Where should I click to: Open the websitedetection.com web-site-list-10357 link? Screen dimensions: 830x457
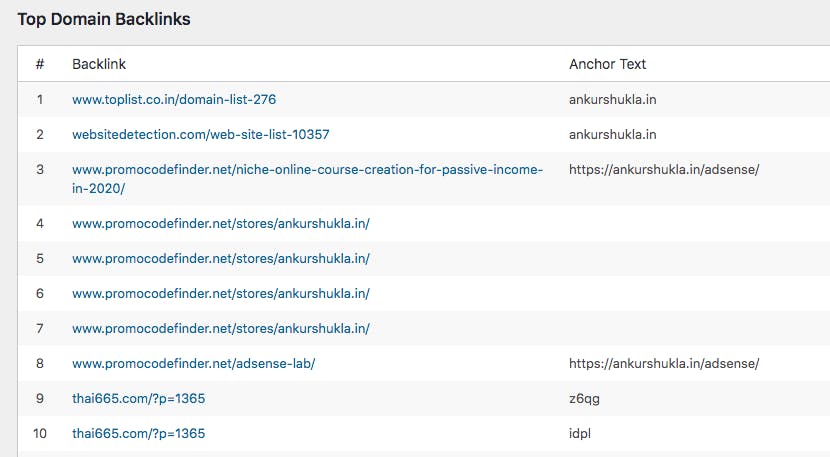(200, 134)
